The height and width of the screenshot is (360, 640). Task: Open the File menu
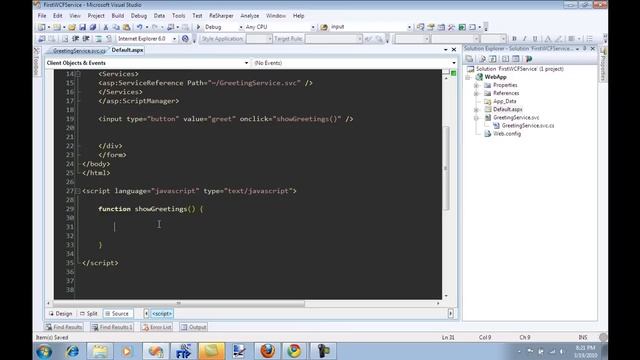pos(42,16)
